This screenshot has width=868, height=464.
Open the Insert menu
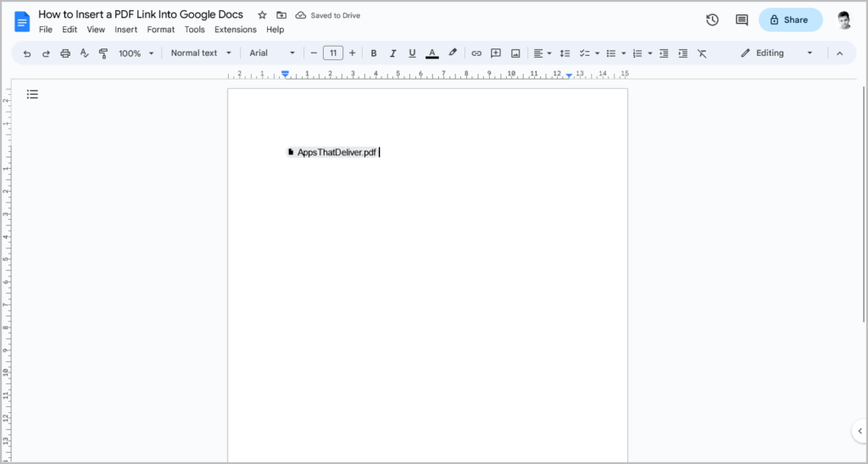pos(125,30)
